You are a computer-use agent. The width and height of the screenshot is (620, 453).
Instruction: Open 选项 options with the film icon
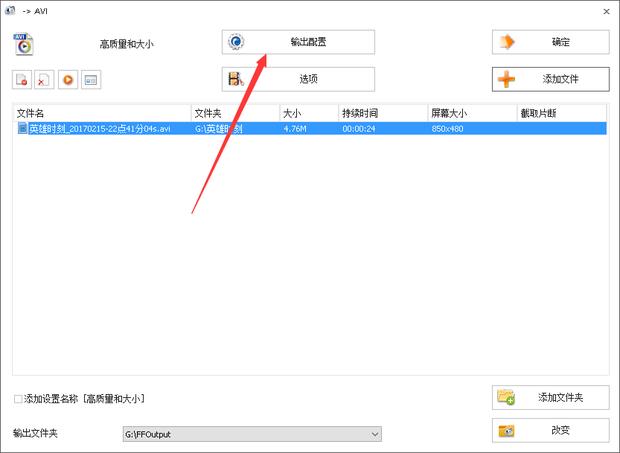298,79
